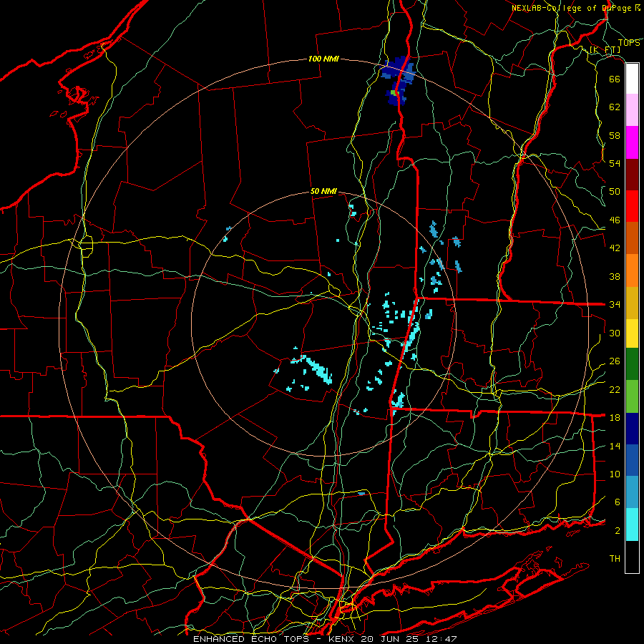Click the "20 JUN 25" date text
The width and height of the screenshot is (644, 644).
389,639
